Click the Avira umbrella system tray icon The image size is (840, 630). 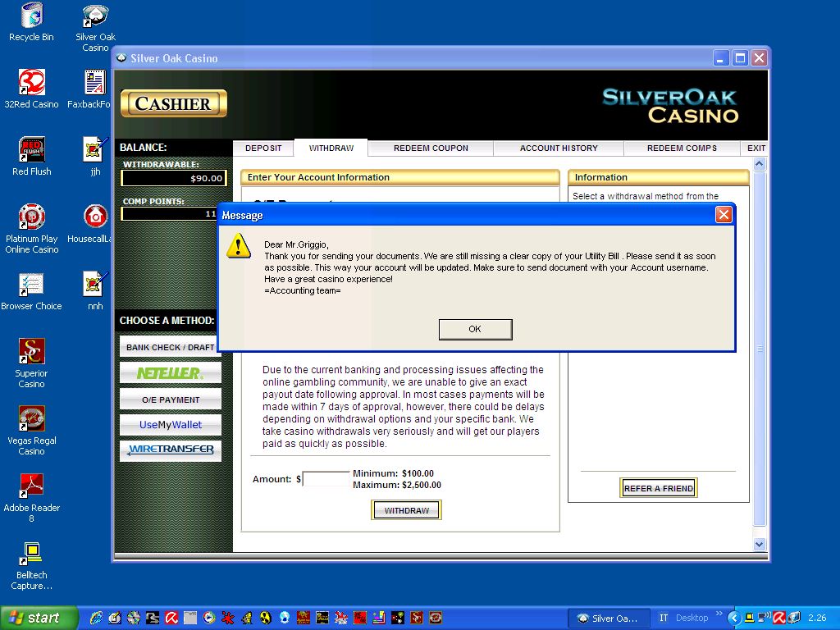pos(779,618)
